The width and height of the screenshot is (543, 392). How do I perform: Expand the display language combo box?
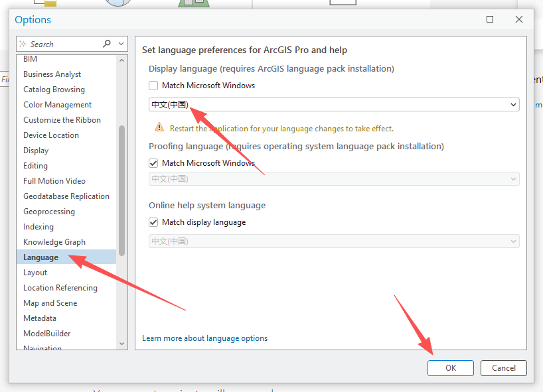click(513, 105)
